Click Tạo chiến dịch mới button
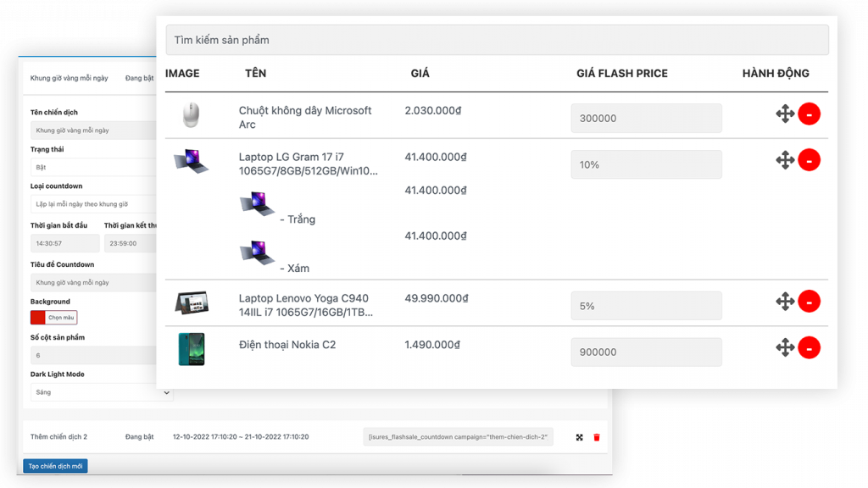 (x=55, y=466)
